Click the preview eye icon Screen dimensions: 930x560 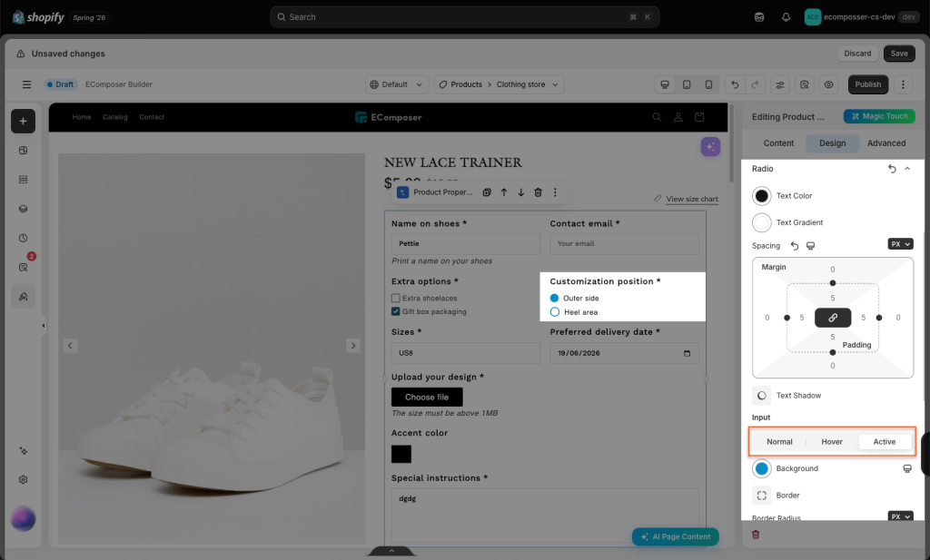[828, 84]
